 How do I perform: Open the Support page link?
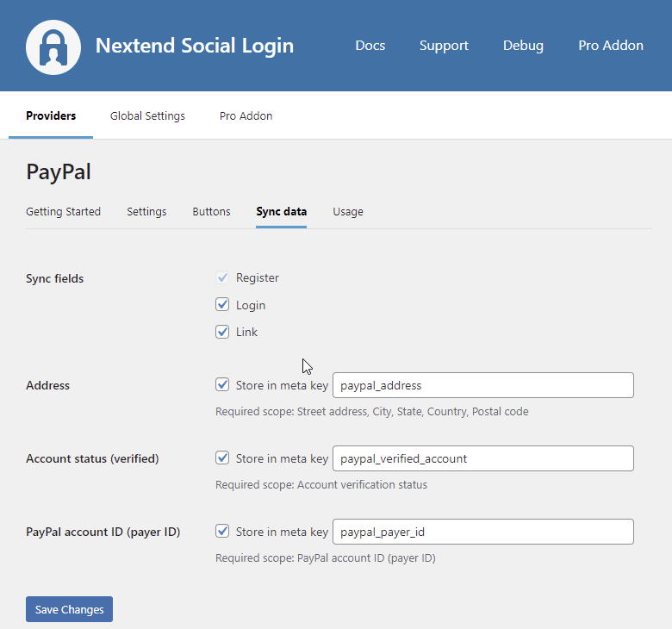(x=444, y=46)
